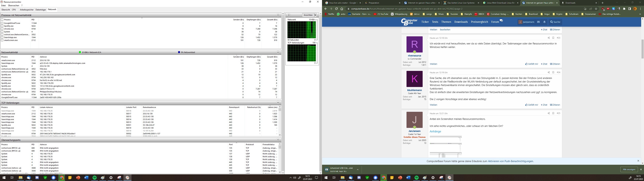This screenshot has width=644, height=181.
Task: Open the ComputerBase inbox envelope icon
Action: (538, 22)
